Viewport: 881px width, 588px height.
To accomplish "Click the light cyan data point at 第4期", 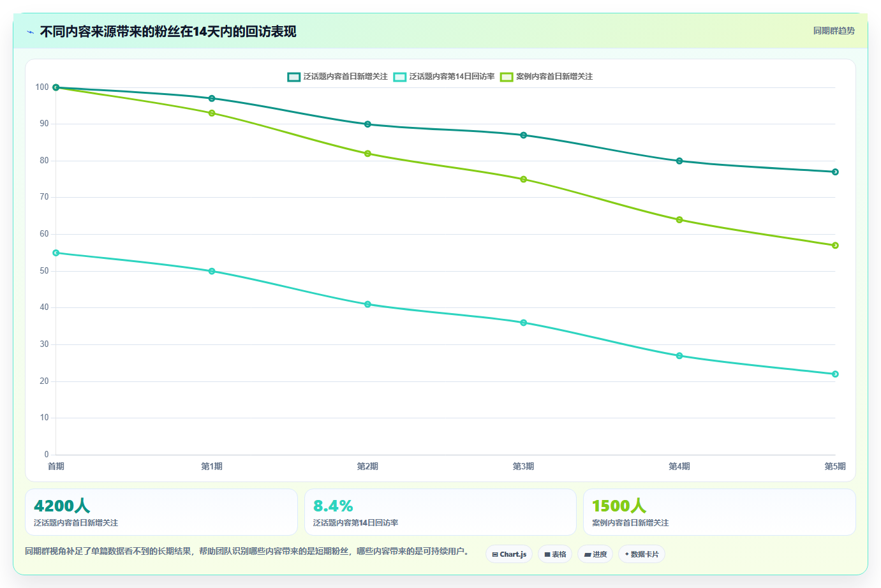I will click(x=679, y=356).
